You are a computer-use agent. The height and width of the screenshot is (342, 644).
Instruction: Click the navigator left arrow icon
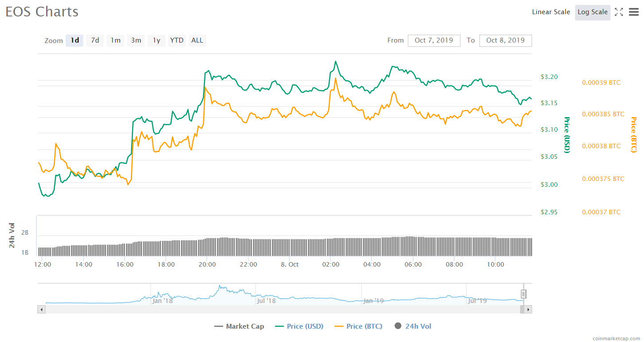41,309
